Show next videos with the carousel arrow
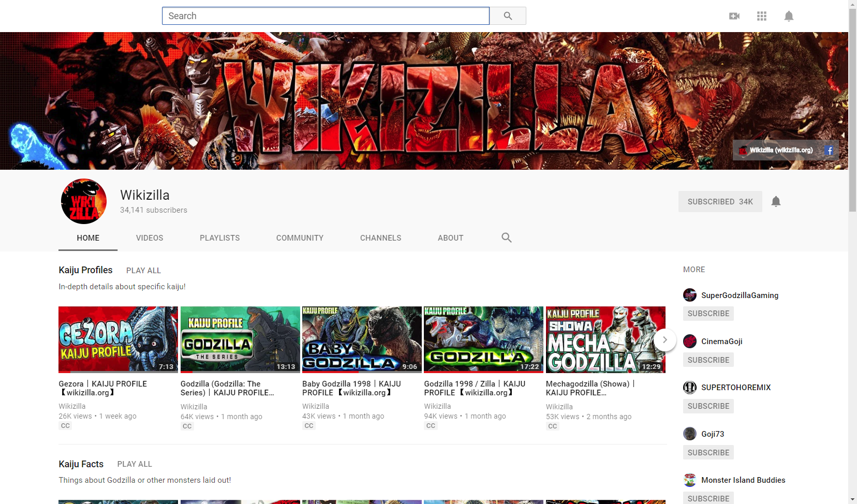857x504 pixels. click(x=665, y=340)
